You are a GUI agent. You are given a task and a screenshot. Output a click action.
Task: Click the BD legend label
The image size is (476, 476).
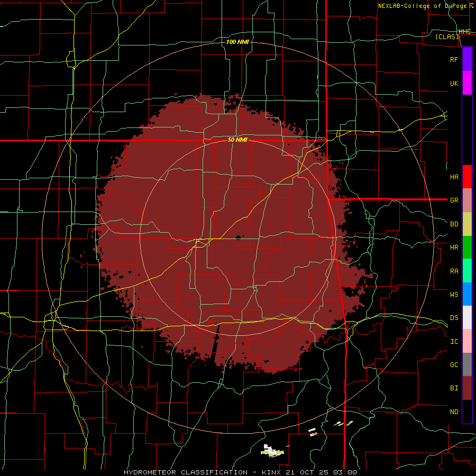(454, 224)
